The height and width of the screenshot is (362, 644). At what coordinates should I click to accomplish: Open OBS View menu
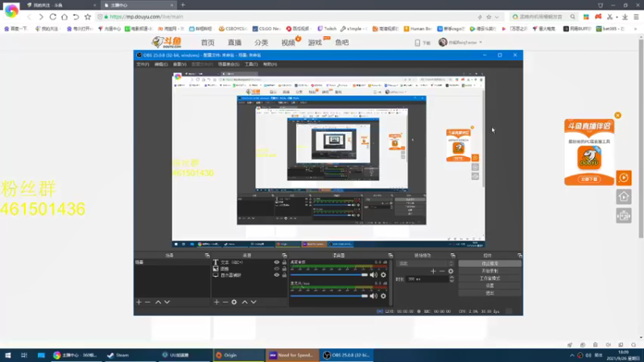coord(180,64)
